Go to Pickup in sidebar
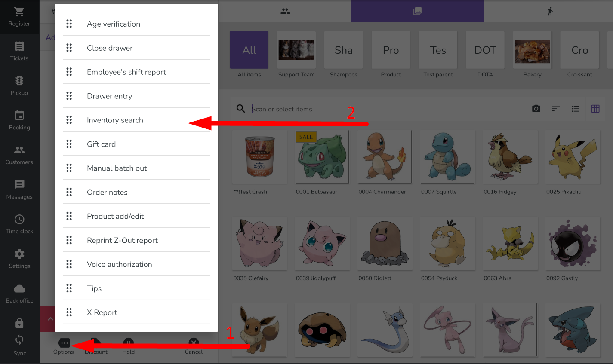 pyautogui.click(x=19, y=86)
